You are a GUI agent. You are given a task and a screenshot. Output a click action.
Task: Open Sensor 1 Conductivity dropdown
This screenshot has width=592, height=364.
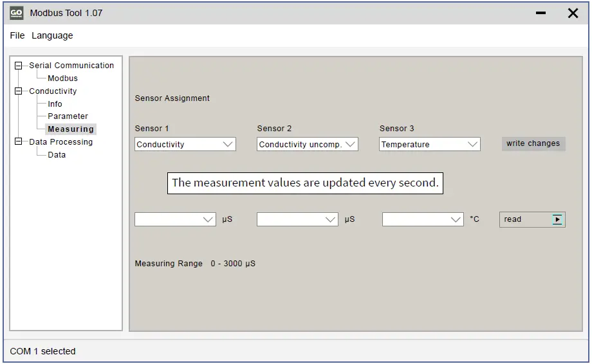point(185,144)
